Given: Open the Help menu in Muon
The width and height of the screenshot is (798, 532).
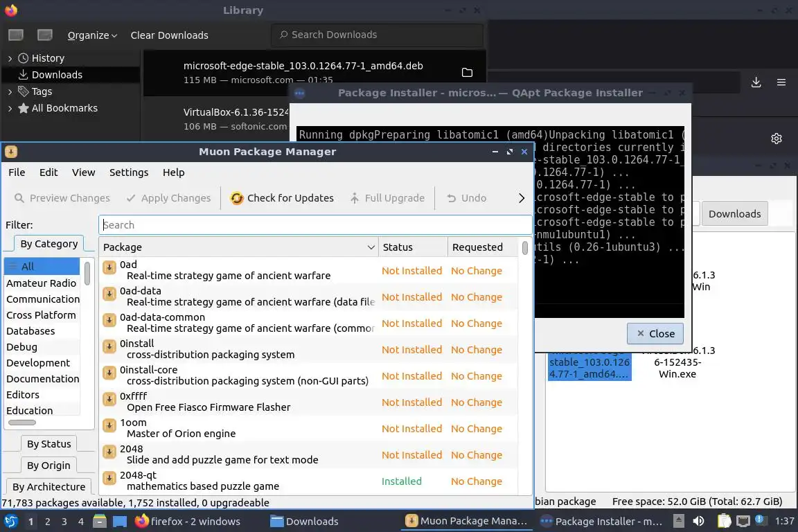Looking at the screenshot, I should pyautogui.click(x=174, y=172).
